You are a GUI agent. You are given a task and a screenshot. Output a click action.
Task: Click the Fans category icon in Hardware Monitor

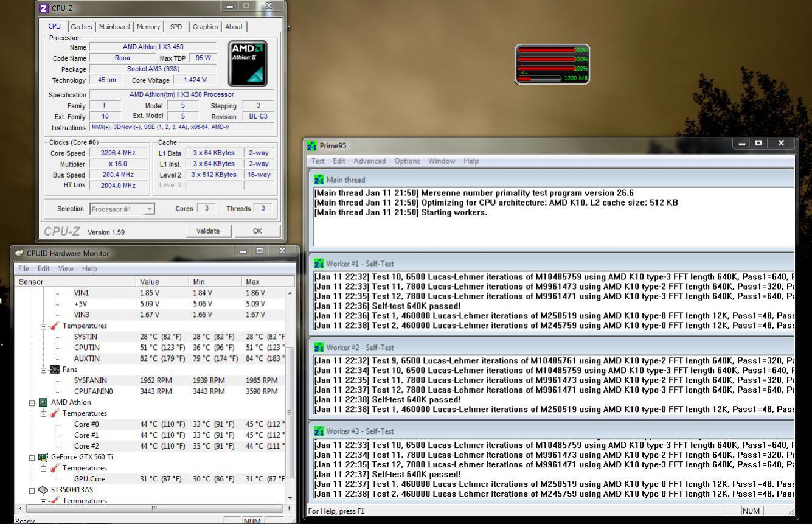tap(55, 369)
